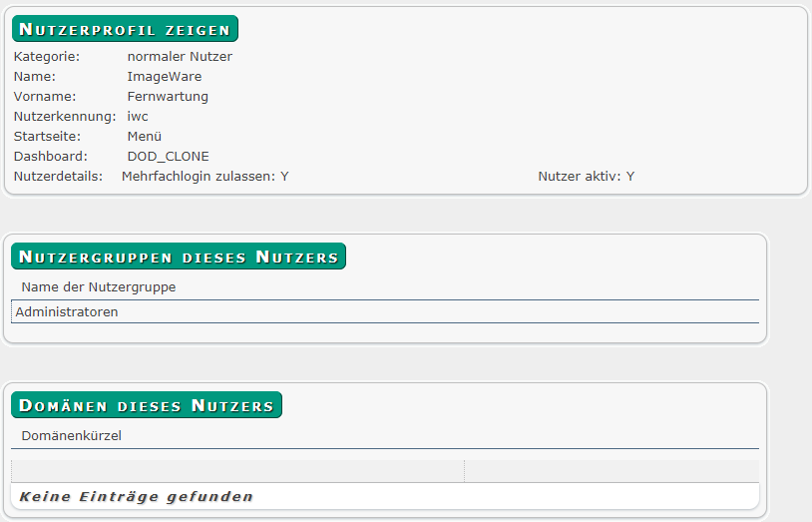The height and width of the screenshot is (522, 812).
Task: Select the ImageWare name value
Action: point(164,77)
